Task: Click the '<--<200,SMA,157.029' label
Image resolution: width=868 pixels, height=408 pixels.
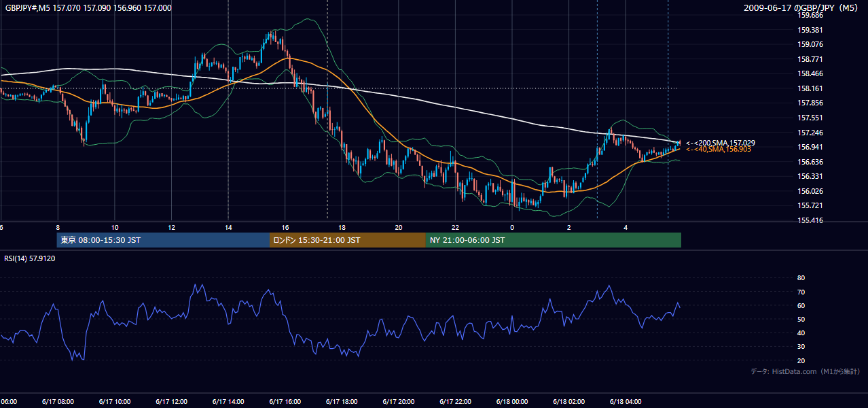Action: click(x=720, y=143)
